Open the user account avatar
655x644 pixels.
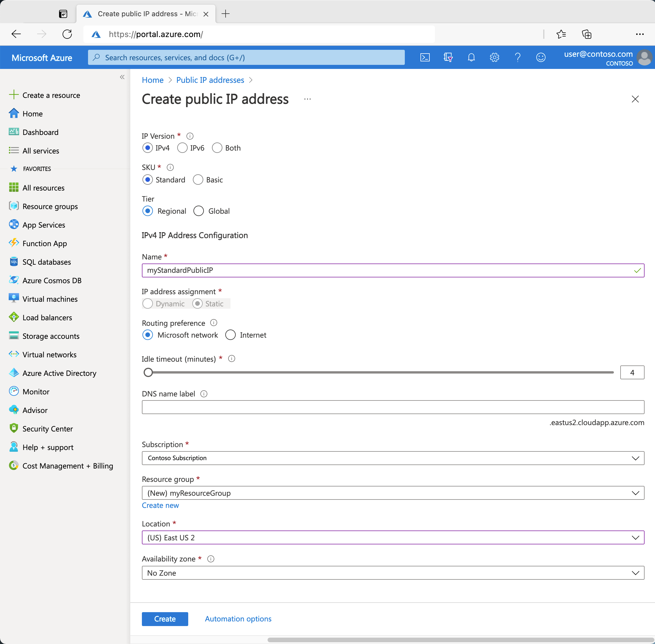[645, 58]
